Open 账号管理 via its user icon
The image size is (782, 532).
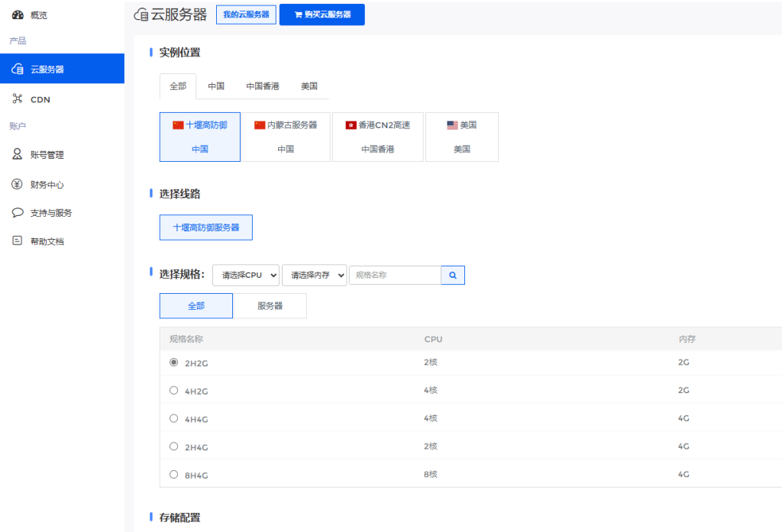point(18,154)
